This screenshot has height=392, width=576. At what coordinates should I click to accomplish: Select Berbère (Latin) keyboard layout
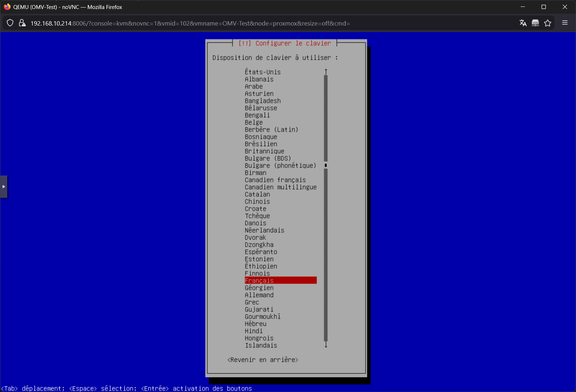(271, 129)
